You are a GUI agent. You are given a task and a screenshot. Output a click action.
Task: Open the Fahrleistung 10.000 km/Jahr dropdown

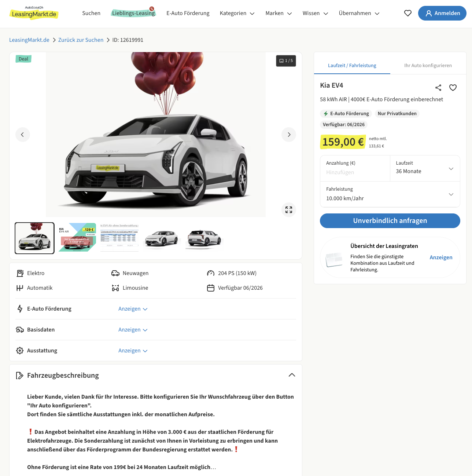tap(390, 194)
